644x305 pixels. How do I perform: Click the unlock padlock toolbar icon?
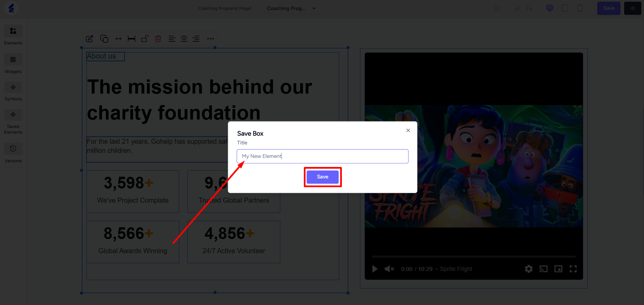(145, 39)
